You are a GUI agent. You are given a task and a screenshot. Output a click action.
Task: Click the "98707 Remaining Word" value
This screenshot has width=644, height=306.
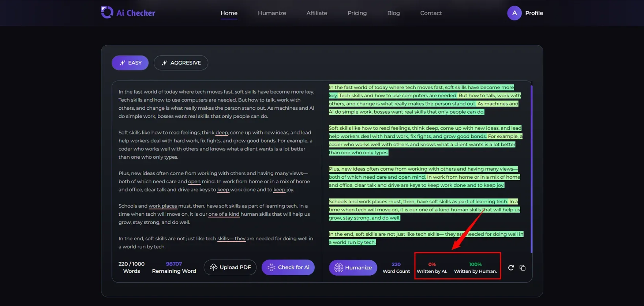click(x=174, y=267)
